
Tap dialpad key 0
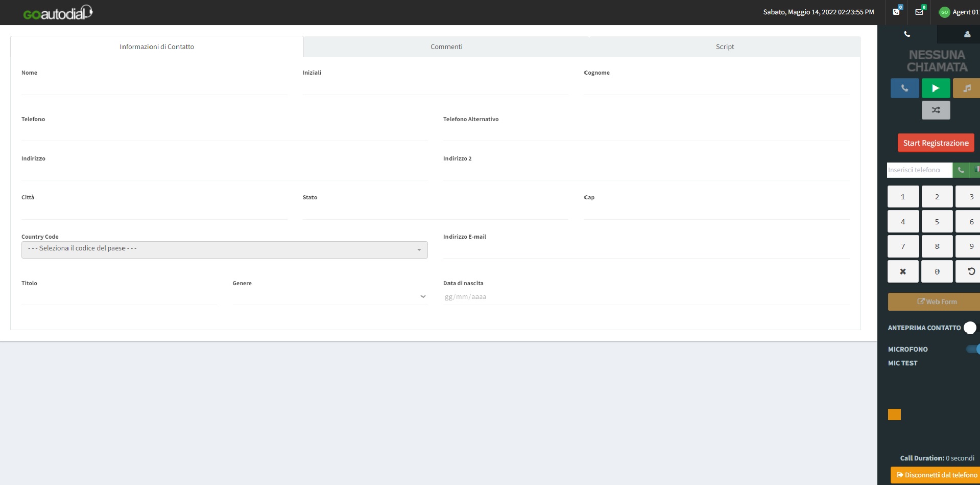[937, 271]
